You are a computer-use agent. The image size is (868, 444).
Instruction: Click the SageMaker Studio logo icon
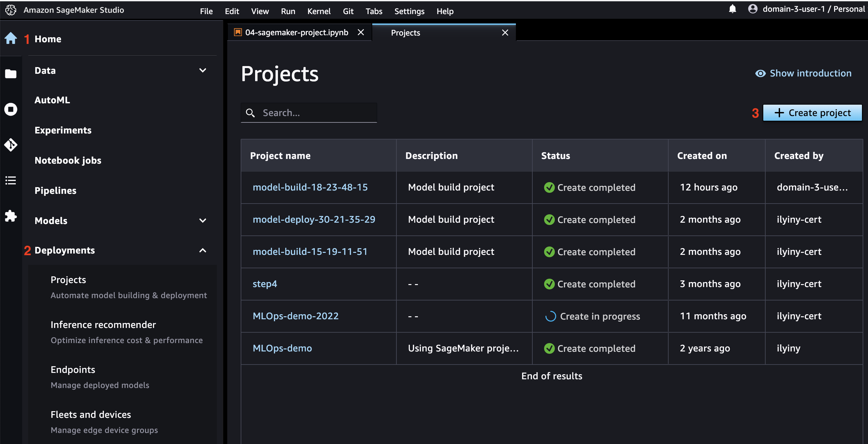click(x=11, y=10)
